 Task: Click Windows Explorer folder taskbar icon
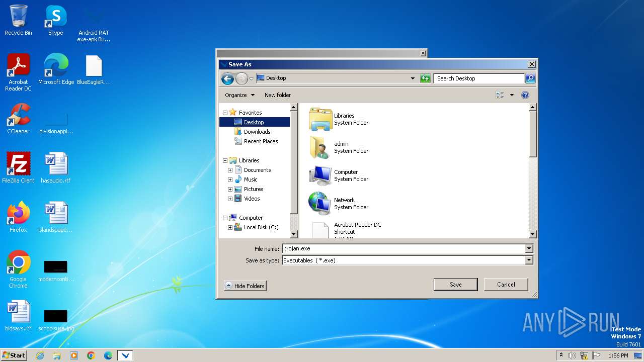[57, 355]
